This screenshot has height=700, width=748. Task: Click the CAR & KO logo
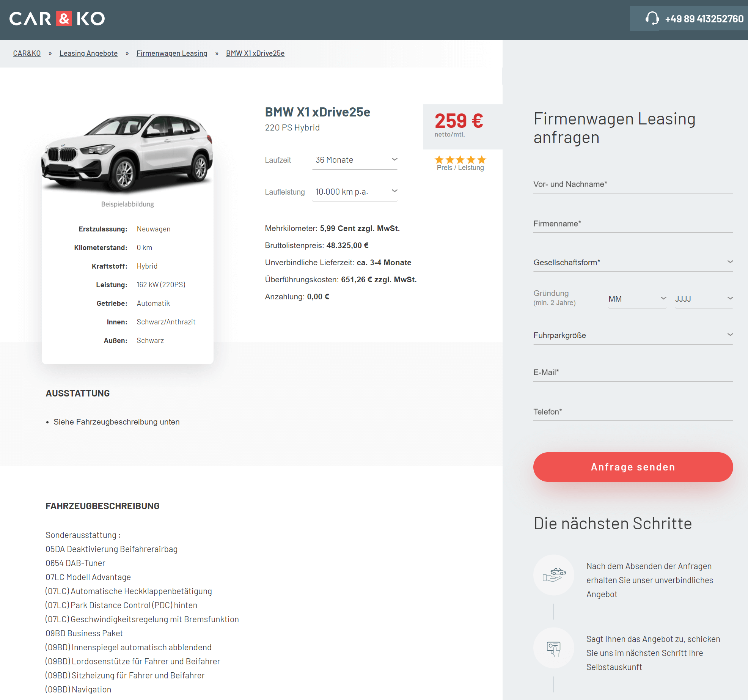tap(57, 19)
